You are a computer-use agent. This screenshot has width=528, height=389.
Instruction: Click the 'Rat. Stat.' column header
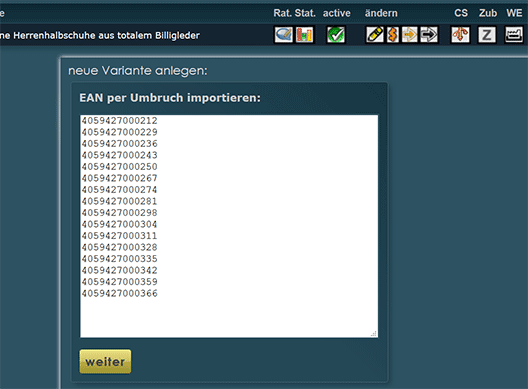[294, 13]
